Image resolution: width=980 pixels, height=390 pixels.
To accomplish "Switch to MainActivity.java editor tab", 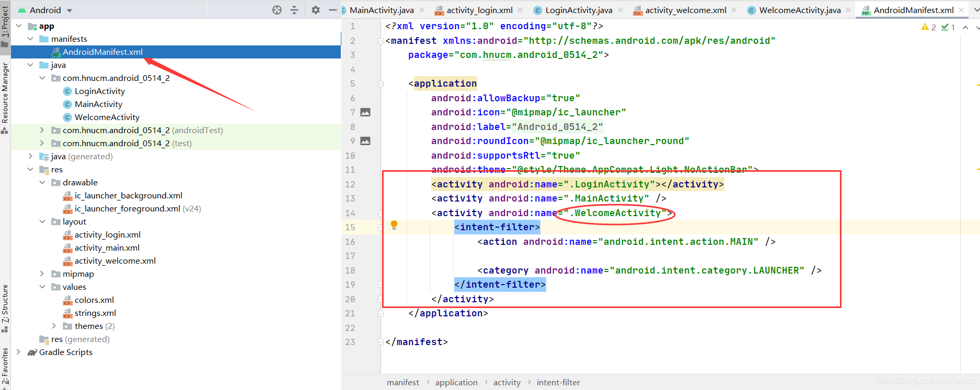I will coord(382,10).
